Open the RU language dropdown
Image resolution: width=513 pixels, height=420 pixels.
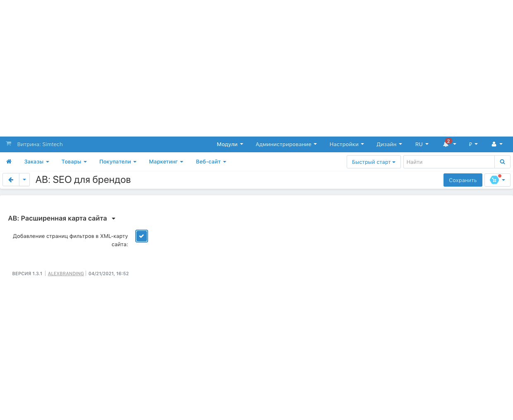422,144
